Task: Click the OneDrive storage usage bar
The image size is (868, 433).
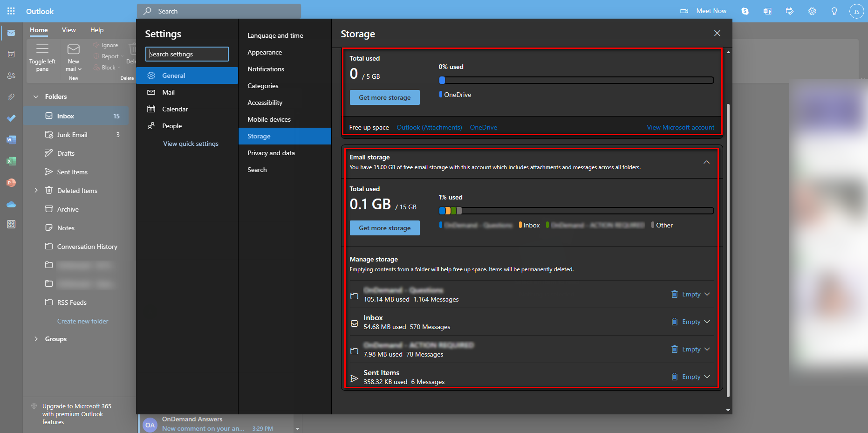Action: (x=576, y=80)
